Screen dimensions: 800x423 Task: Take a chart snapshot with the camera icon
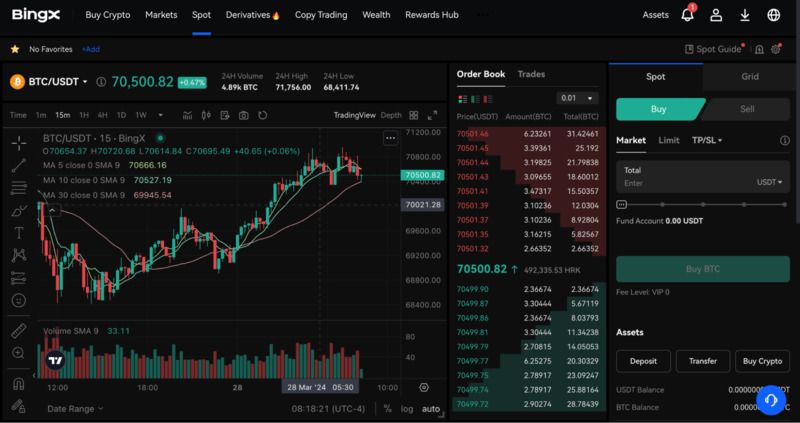pyautogui.click(x=243, y=115)
